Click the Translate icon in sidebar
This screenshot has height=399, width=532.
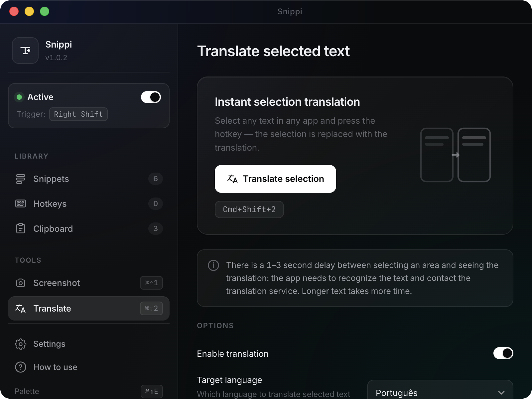[20, 309]
